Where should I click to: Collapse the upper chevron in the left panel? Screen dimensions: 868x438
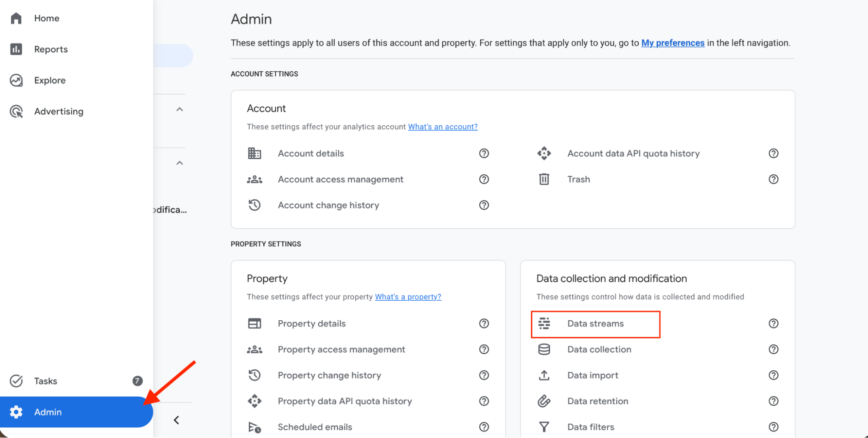pyautogui.click(x=180, y=109)
